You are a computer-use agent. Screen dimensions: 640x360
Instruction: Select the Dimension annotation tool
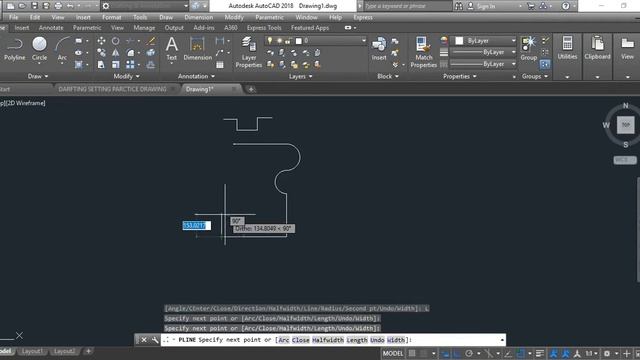point(198,49)
